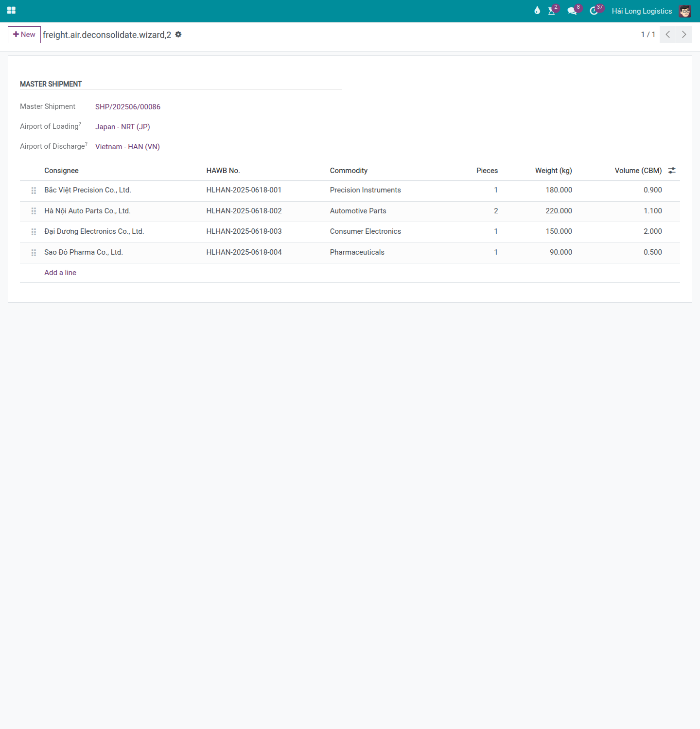The image size is (700, 729).
Task: Click volume value 0.500
Action: (x=653, y=252)
